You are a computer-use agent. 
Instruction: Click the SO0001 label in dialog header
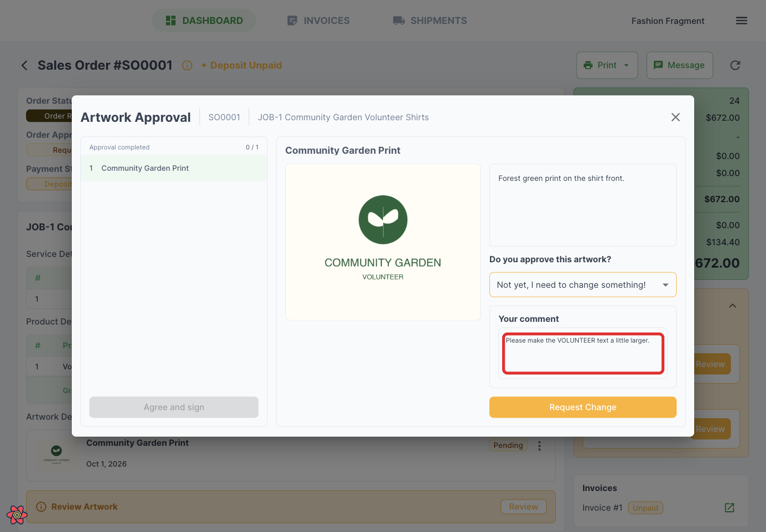(224, 117)
